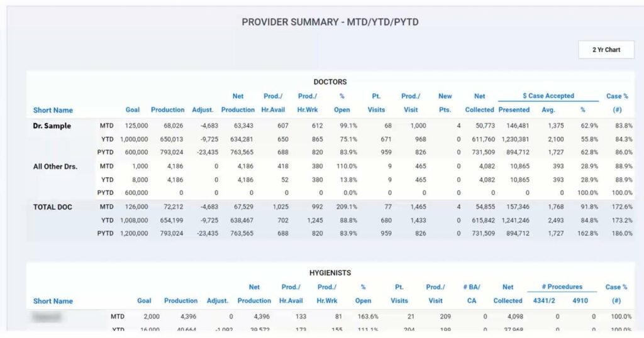
Task: Click the presented value 1,241,246
Action: 515,221
